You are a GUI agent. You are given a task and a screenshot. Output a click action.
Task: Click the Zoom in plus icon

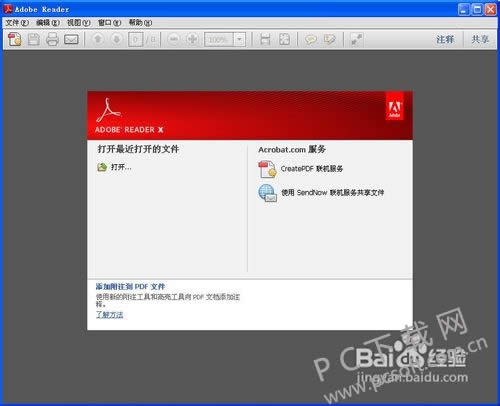click(192, 39)
